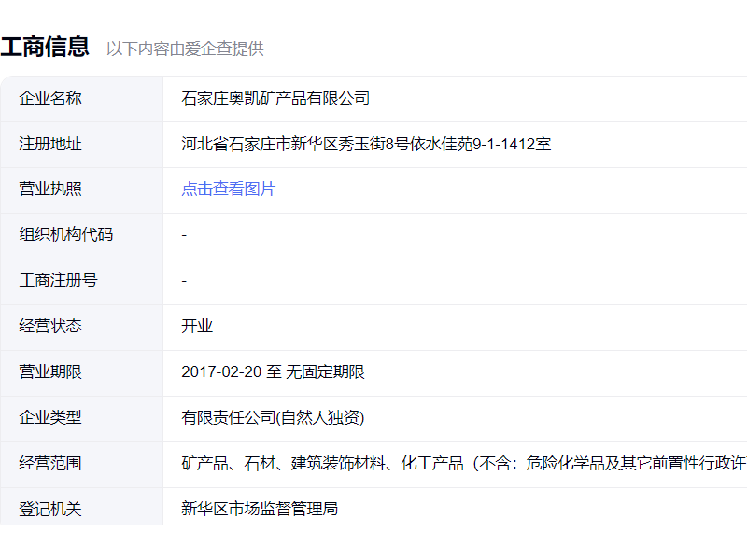747x560 pixels.
Task: Click the 企业名称 label cell
Action: (x=50, y=98)
